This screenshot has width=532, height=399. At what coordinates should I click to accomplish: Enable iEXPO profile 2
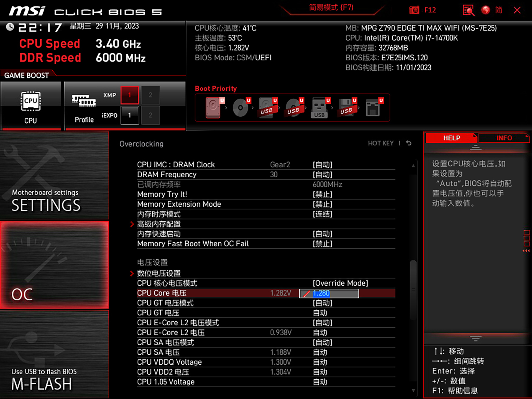(x=150, y=115)
